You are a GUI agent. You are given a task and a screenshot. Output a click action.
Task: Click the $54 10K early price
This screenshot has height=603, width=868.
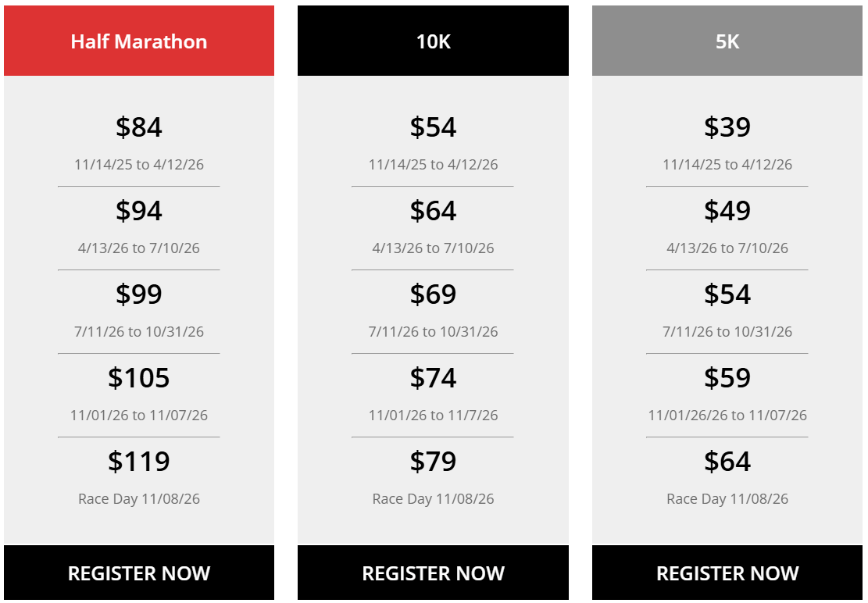[433, 127]
